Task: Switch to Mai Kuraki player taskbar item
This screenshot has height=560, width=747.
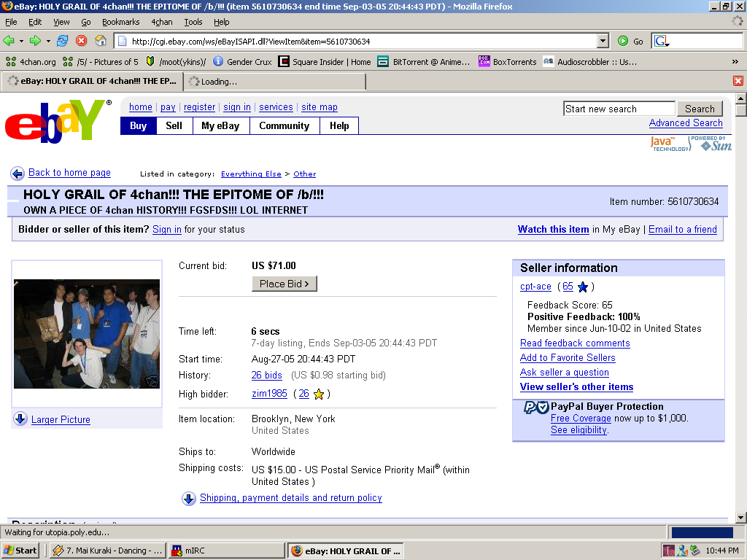Action: (107, 551)
